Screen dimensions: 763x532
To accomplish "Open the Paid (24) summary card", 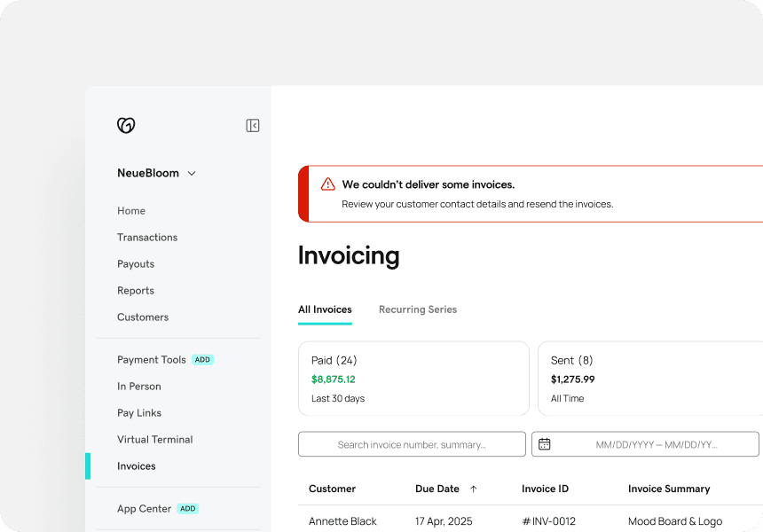I will pos(413,379).
